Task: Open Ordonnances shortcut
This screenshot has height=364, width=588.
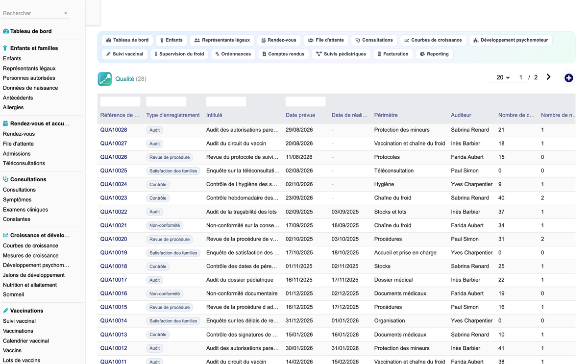Action: point(233,54)
